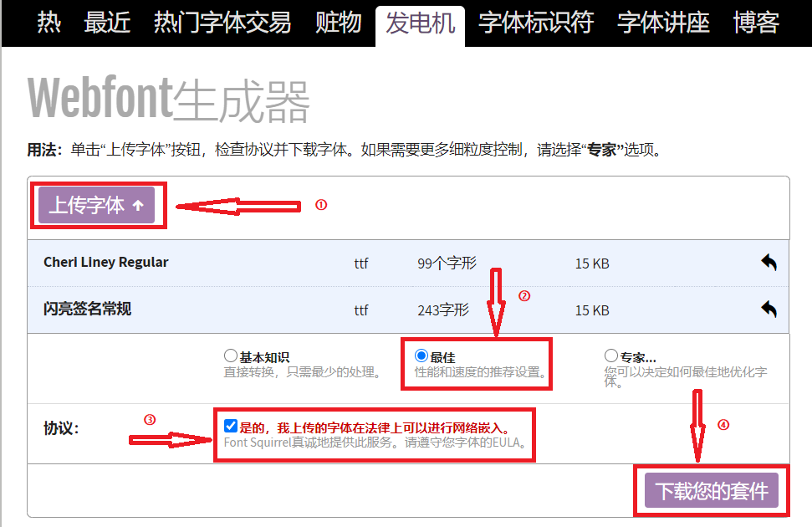Click the 上传字体 upload button
Viewport: 812px width, 527px height.
point(97,205)
